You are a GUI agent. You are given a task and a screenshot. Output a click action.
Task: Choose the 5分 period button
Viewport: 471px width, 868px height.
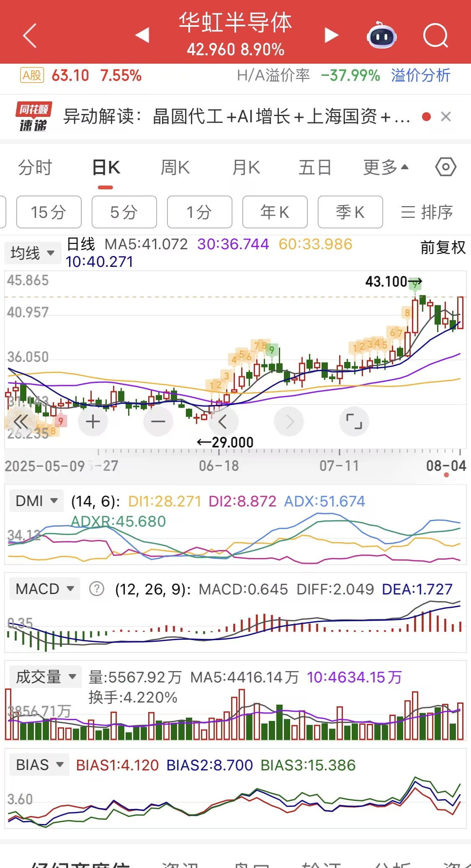pyautogui.click(x=124, y=212)
